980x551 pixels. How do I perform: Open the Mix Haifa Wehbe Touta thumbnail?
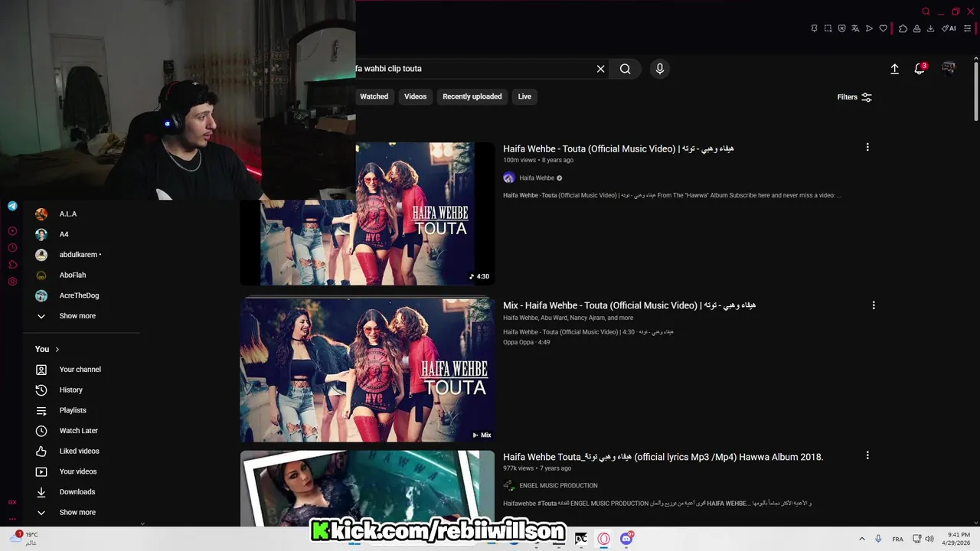click(367, 370)
